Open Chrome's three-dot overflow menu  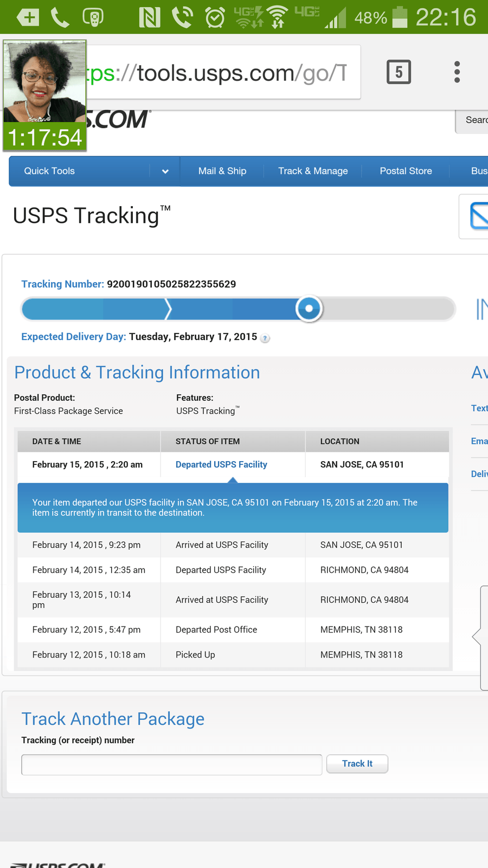tap(457, 72)
